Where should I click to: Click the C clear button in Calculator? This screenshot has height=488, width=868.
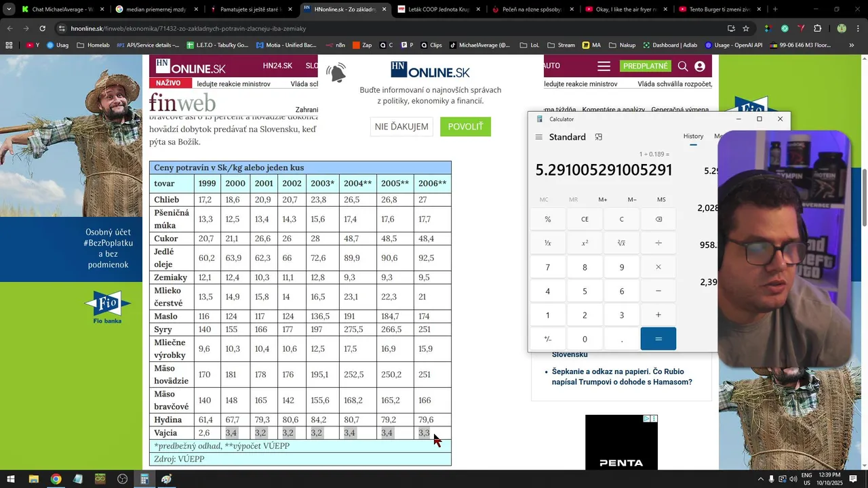(622, 220)
